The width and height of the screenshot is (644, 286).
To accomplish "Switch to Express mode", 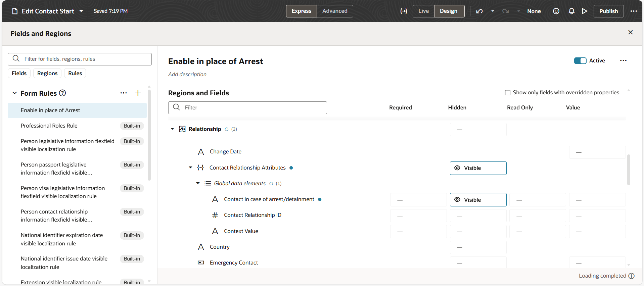I will click(x=302, y=11).
